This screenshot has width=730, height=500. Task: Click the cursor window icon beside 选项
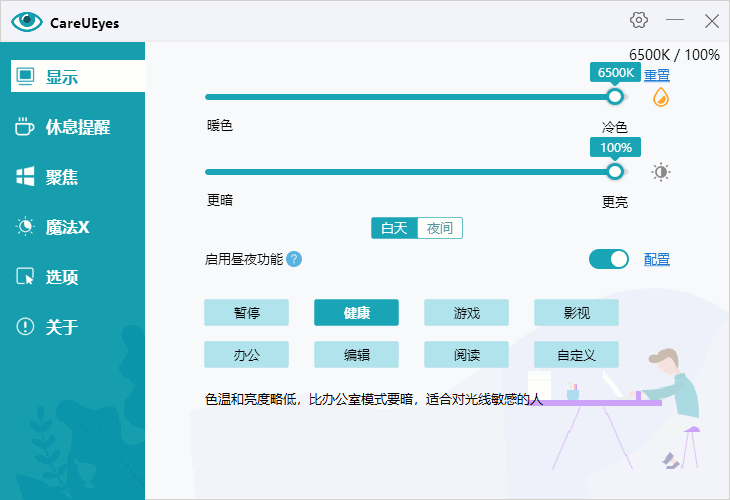pos(25,277)
